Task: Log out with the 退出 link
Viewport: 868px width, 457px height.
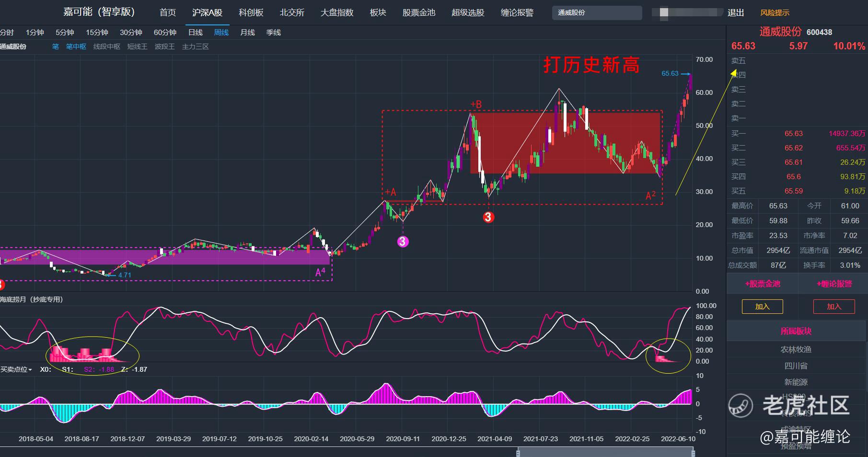Action: [x=736, y=13]
